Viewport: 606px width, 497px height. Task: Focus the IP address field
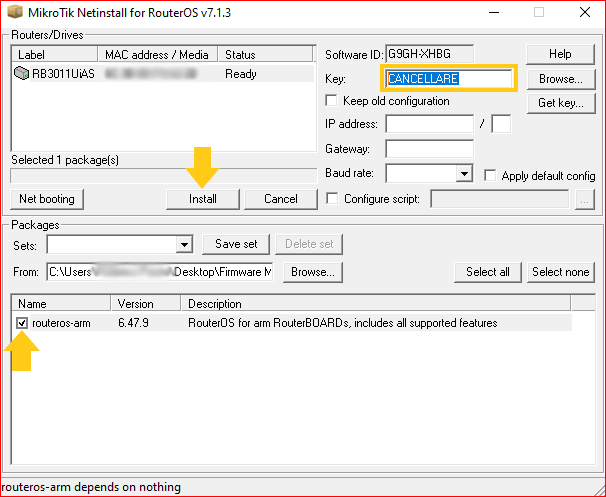(429, 124)
